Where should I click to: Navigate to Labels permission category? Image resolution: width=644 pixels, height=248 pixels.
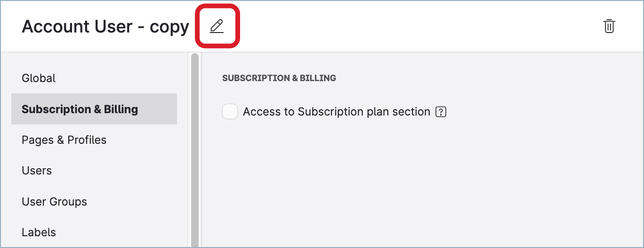point(39,232)
